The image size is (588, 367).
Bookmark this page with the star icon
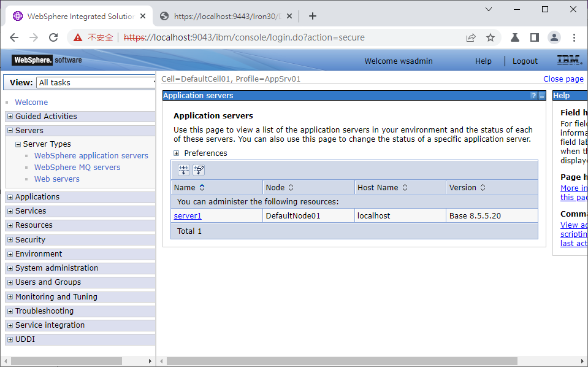click(x=490, y=37)
